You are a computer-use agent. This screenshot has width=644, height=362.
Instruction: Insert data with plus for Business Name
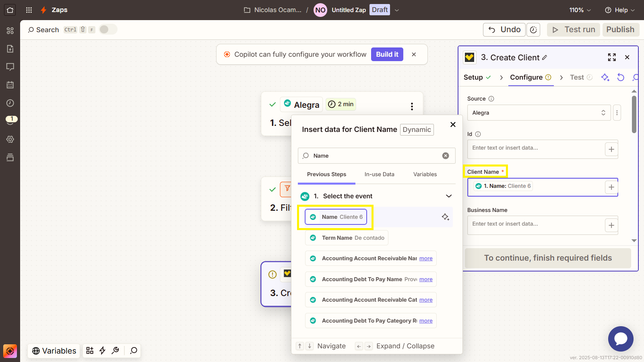[x=611, y=226]
